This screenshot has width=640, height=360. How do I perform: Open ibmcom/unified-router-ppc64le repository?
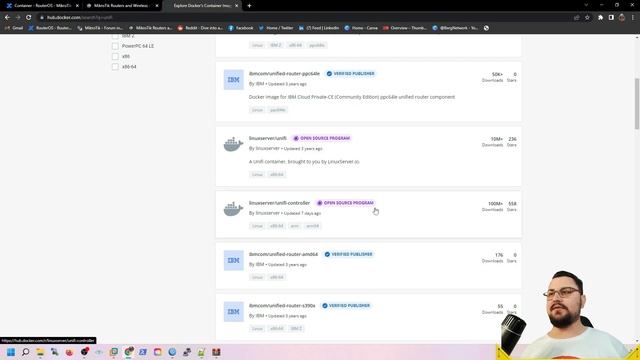pos(284,73)
